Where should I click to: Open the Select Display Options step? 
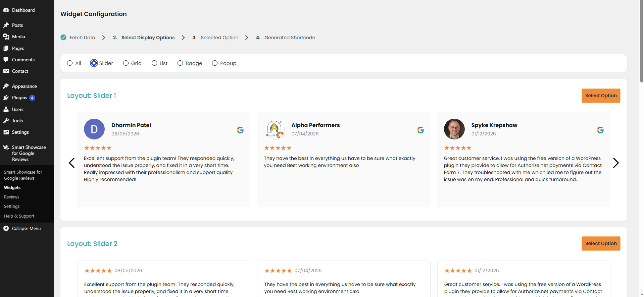tap(148, 38)
